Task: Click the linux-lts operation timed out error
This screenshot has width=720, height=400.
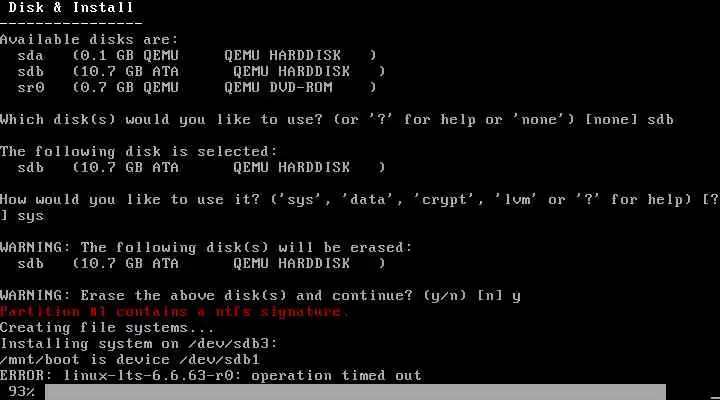Action: [x=211, y=375]
